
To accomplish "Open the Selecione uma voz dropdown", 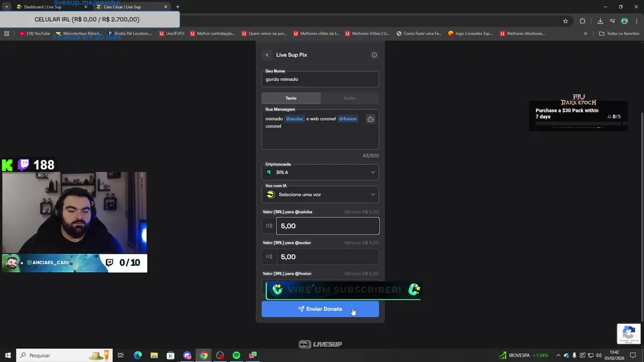I will coord(320,195).
